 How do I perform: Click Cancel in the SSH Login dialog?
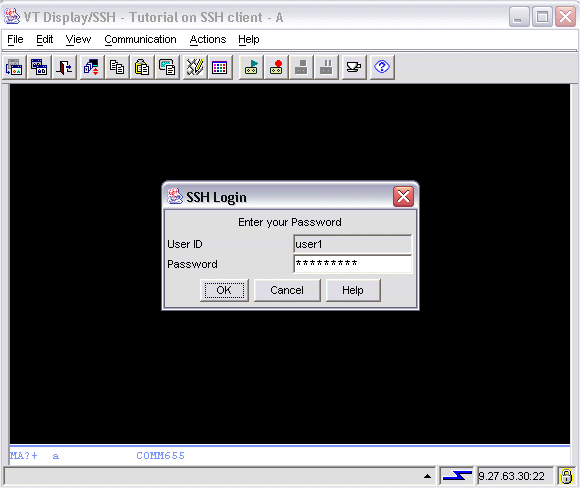(287, 290)
